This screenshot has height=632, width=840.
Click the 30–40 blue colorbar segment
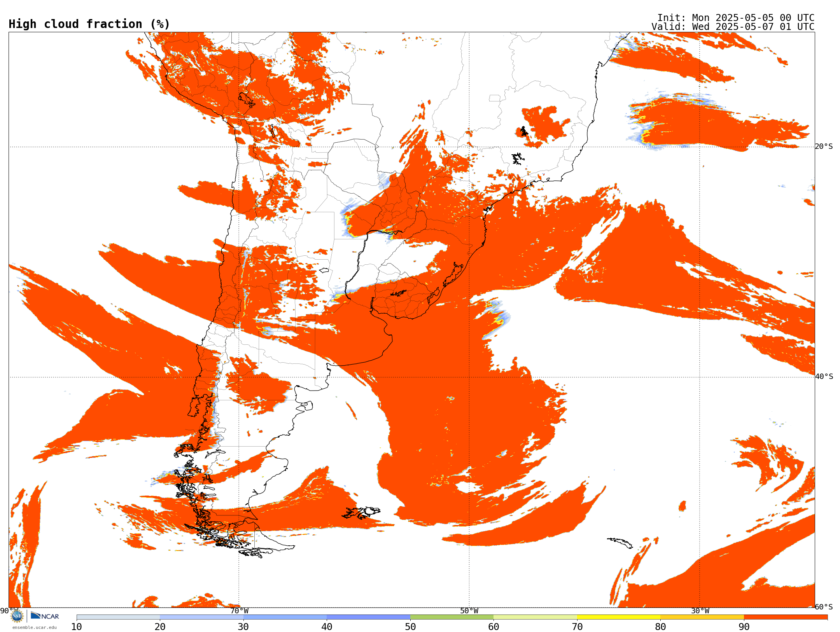tap(285, 617)
